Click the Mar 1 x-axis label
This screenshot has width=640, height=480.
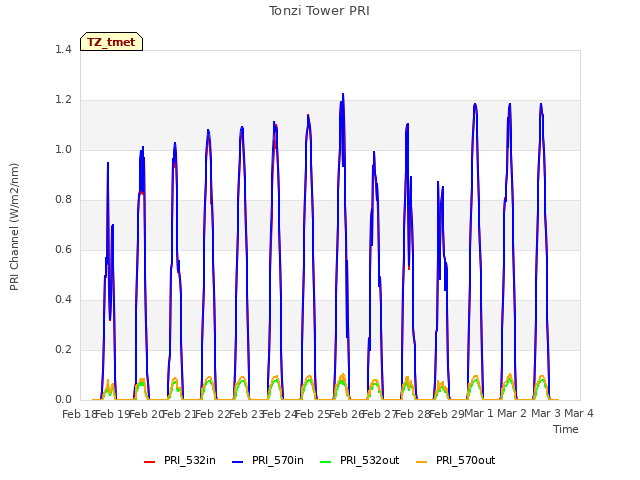point(479,413)
